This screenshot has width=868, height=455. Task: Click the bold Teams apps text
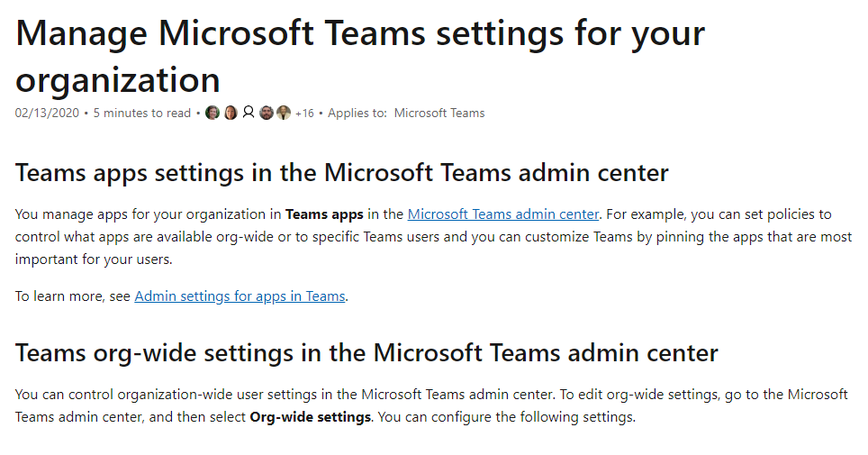(x=324, y=214)
